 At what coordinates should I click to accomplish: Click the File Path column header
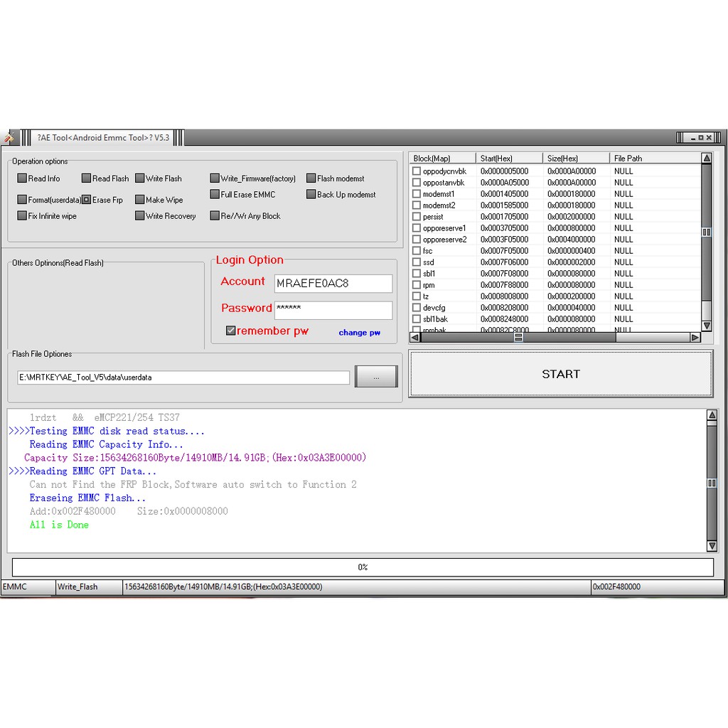click(654, 159)
